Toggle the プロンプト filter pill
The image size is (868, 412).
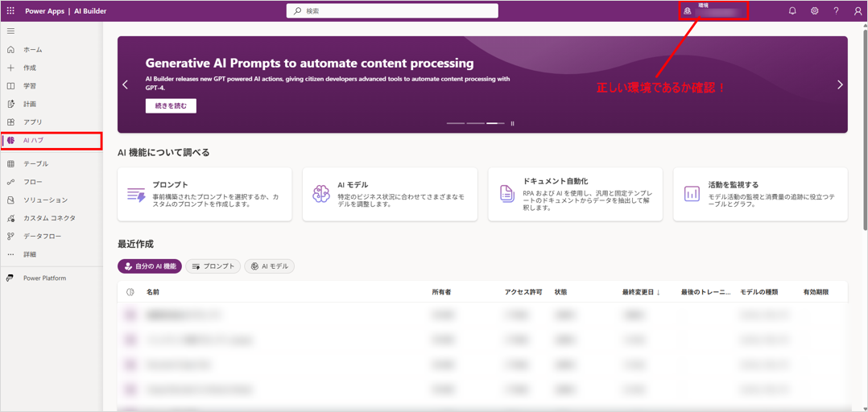[213, 266]
